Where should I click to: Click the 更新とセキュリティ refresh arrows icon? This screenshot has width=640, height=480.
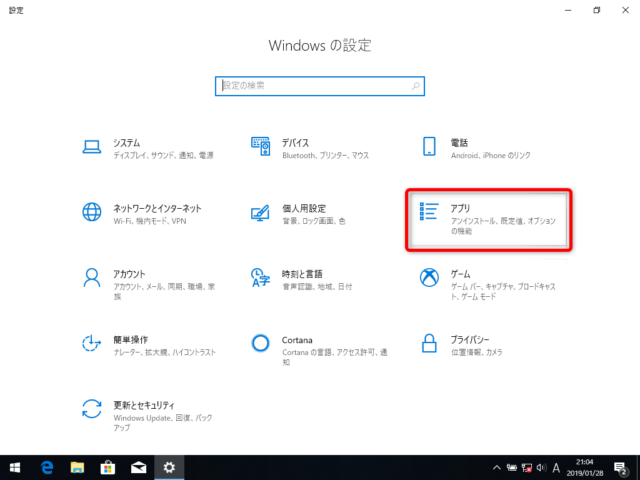tap(92, 409)
